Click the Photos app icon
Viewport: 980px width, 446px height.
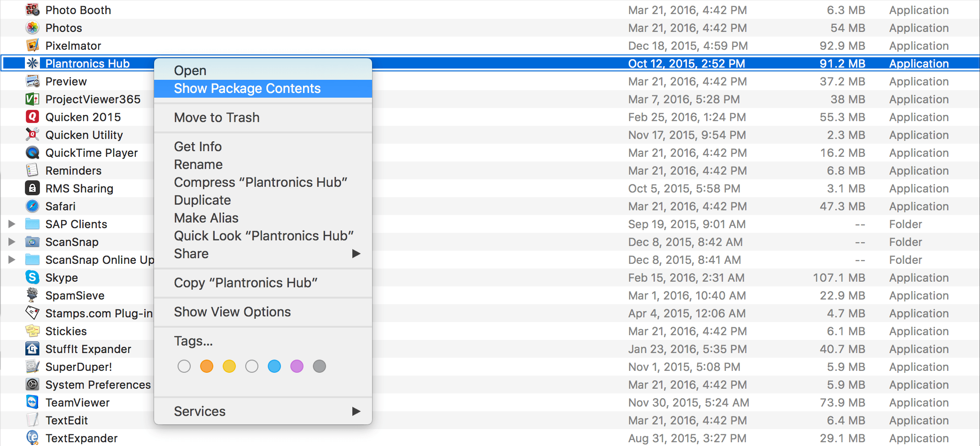coord(32,28)
